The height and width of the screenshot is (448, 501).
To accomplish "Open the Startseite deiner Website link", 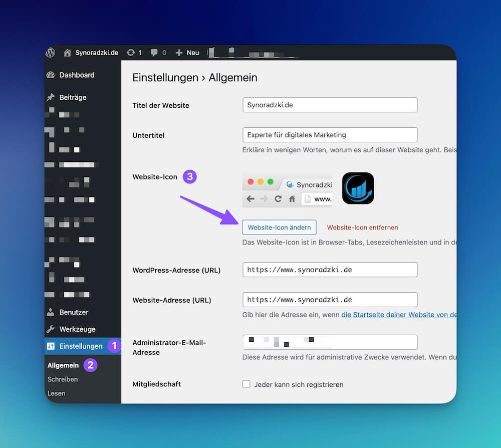I will pyautogui.click(x=399, y=315).
